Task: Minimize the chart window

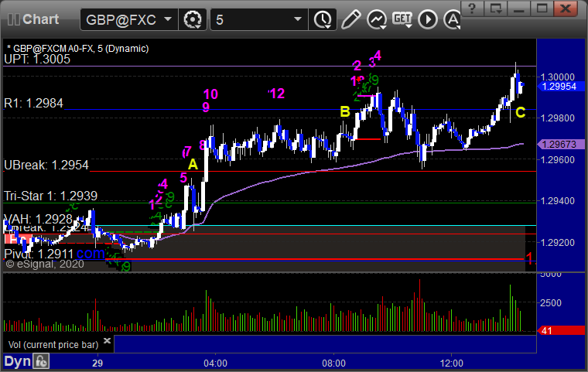Action: coord(518,8)
